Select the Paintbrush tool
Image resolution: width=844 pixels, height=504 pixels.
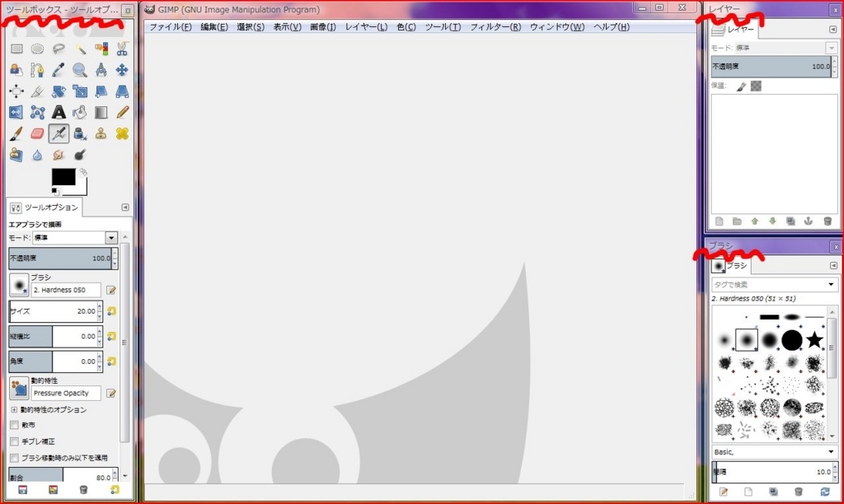16,133
